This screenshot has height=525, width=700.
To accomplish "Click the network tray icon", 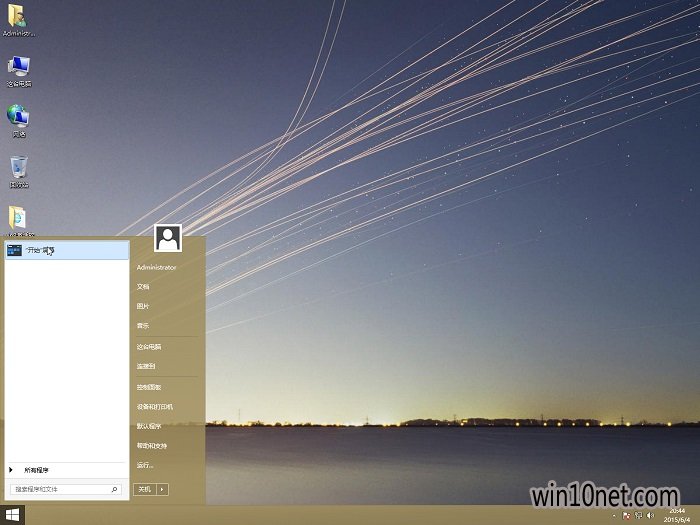I will (x=638, y=516).
